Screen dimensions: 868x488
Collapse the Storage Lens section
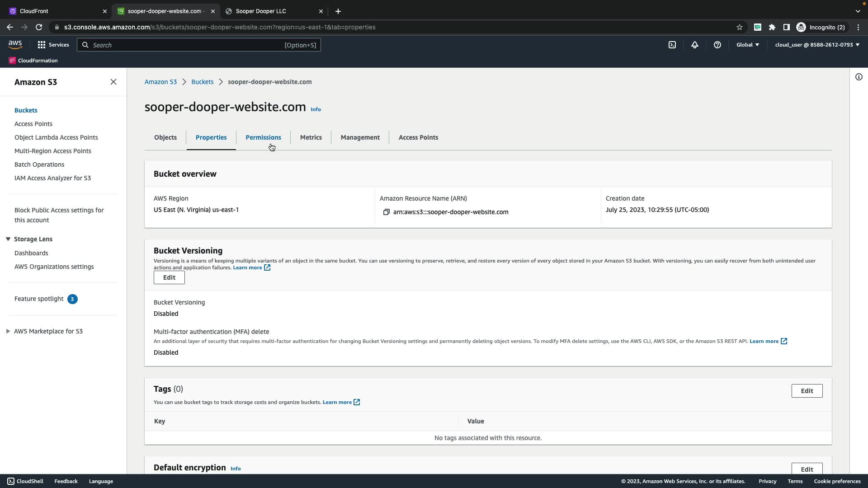pyautogui.click(x=8, y=239)
